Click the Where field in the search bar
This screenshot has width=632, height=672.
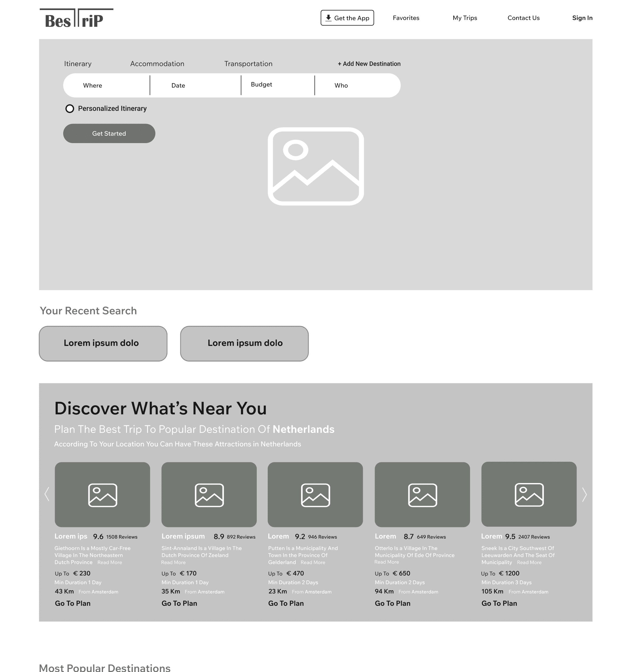tap(93, 85)
